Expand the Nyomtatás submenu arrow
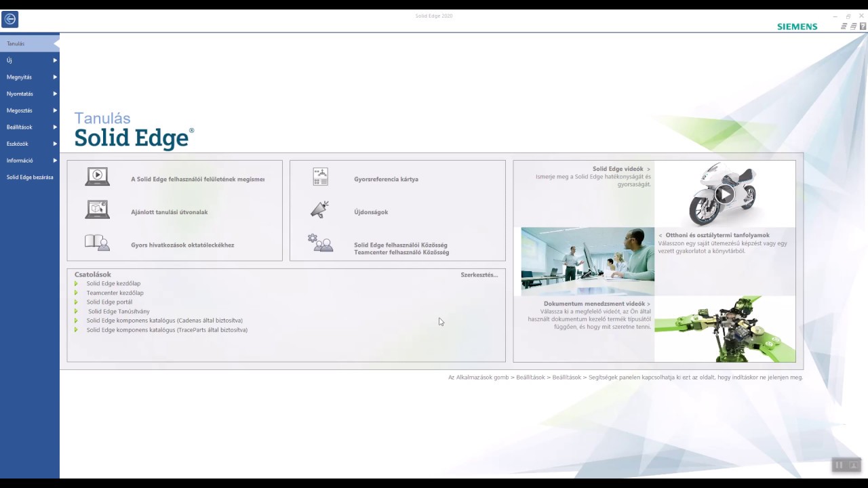The width and height of the screenshot is (868, 488). [x=55, y=94]
